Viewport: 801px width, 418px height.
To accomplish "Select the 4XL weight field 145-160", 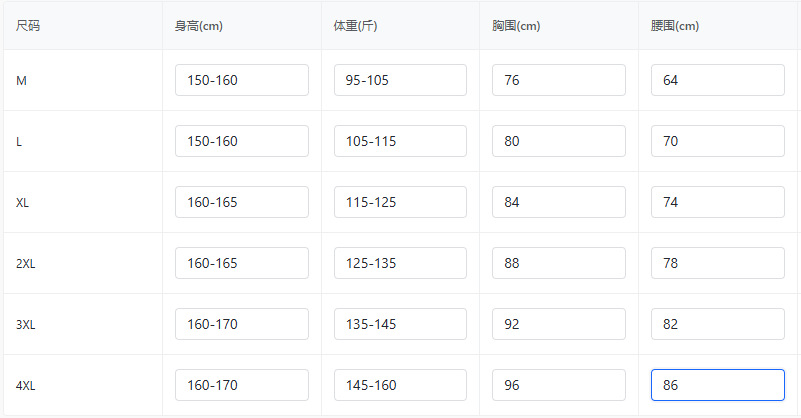I will coord(400,385).
